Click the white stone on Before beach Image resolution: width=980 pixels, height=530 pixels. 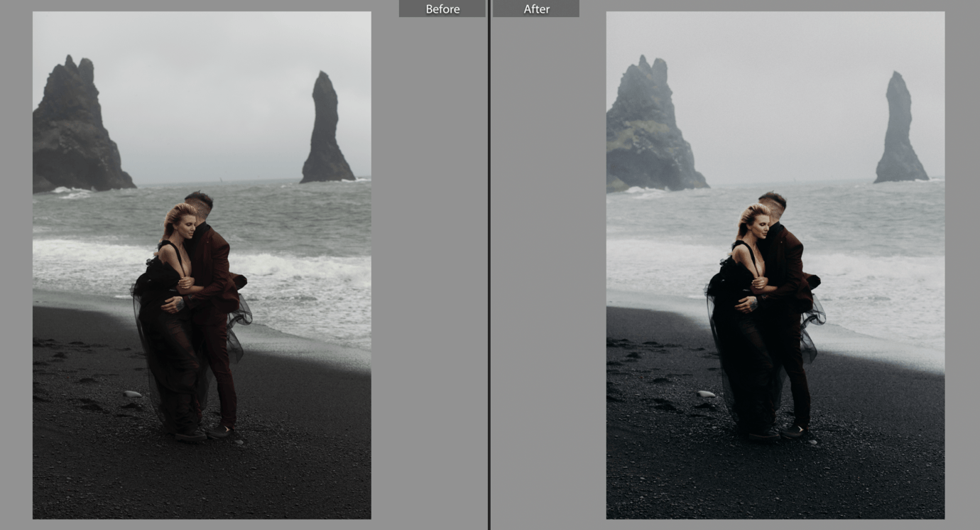click(x=132, y=394)
